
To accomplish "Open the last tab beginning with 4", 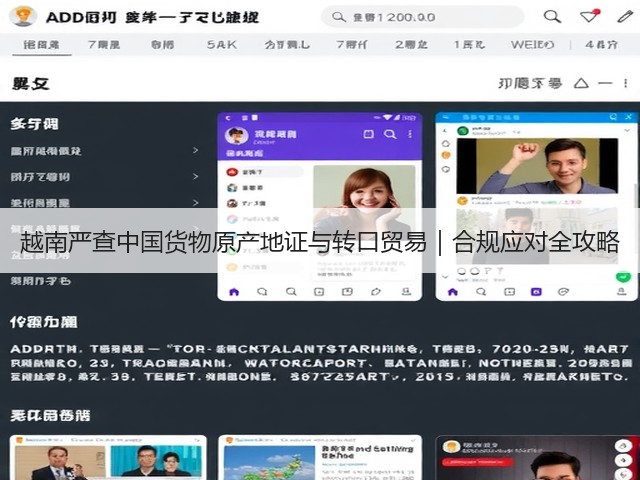I will pos(601,44).
